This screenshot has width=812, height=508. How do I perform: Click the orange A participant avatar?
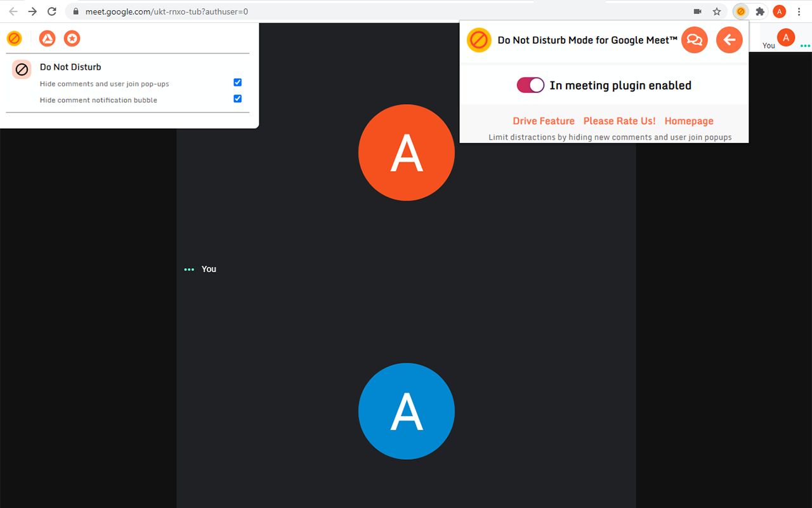pos(407,152)
